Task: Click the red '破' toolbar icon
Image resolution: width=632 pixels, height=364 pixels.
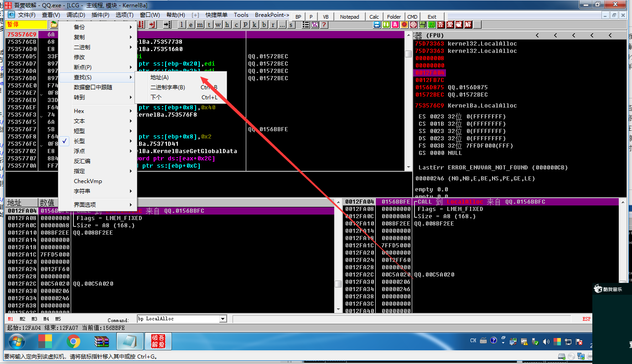Action: point(459,25)
